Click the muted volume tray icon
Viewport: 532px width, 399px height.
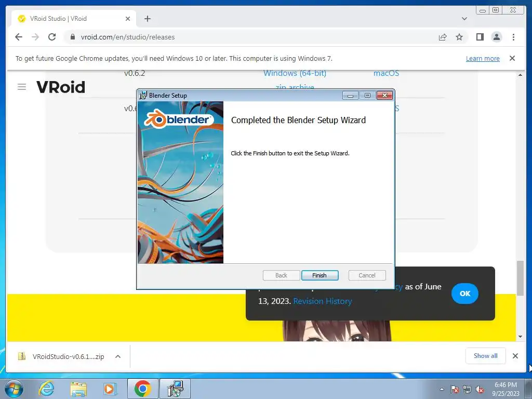point(480,389)
